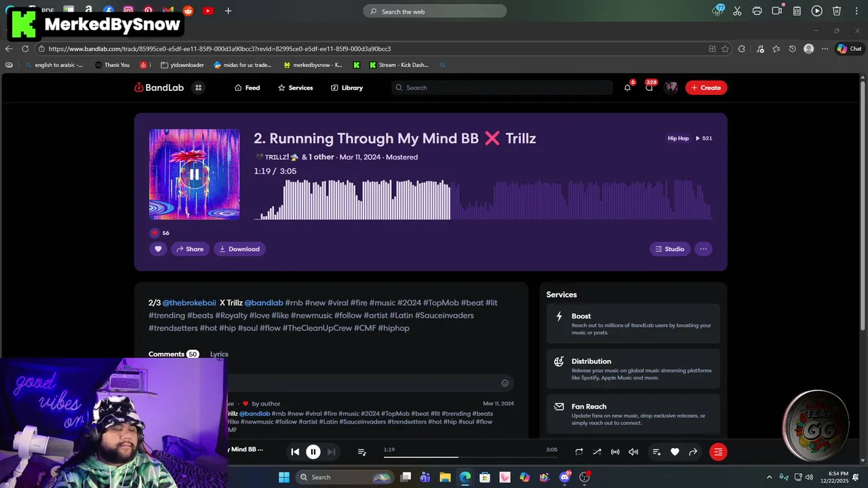
Task: Click the TRILLZ! artist name
Action: click(277, 157)
